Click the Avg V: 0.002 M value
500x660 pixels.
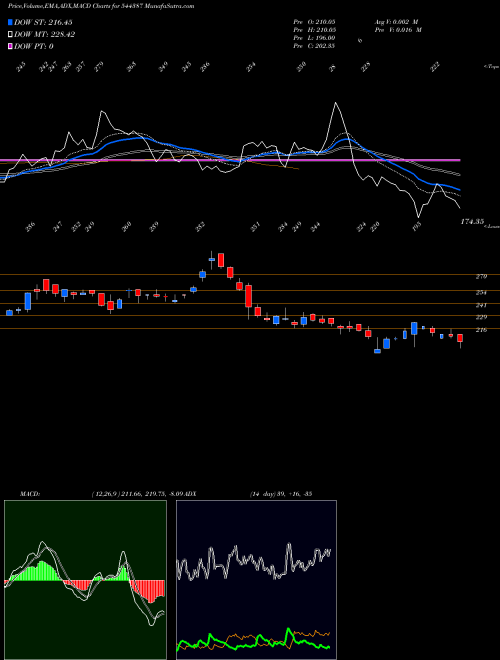pos(398,22)
